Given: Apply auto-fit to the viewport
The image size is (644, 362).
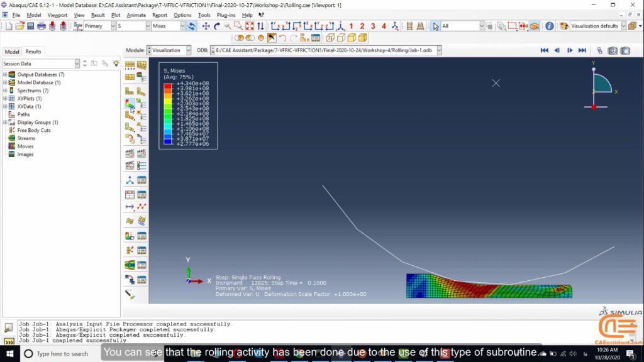Looking at the screenshot, I should [248, 26].
